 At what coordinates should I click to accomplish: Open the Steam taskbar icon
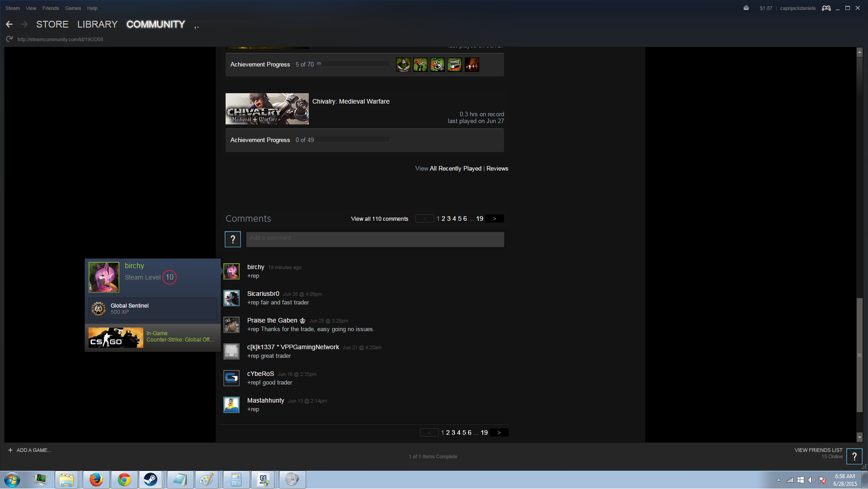tap(151, 480)
